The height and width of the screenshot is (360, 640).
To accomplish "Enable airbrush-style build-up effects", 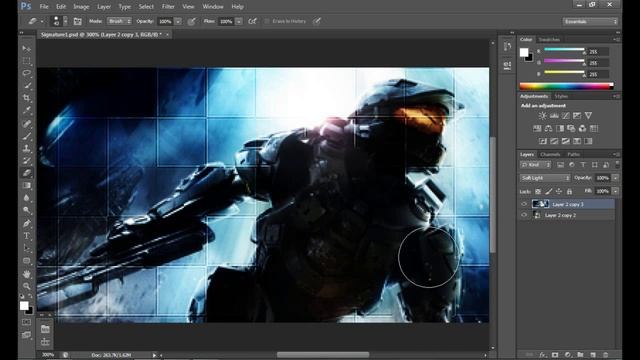I will pos(253,21).
